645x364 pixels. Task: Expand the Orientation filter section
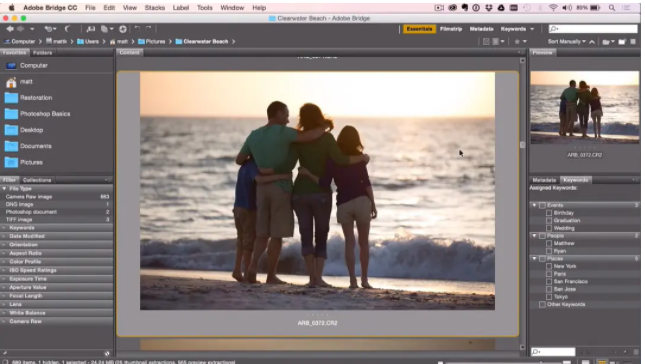[x=4, y=245]
